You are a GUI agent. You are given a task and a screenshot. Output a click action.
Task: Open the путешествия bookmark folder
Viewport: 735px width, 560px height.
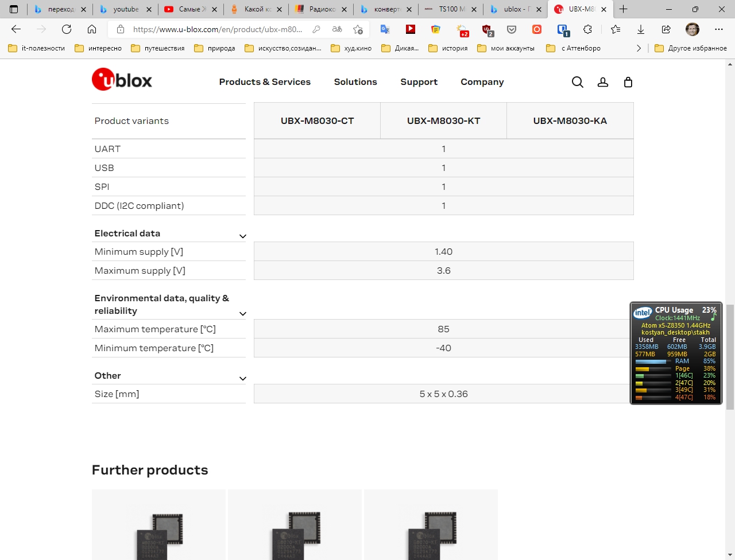click(x=158, y=48)
